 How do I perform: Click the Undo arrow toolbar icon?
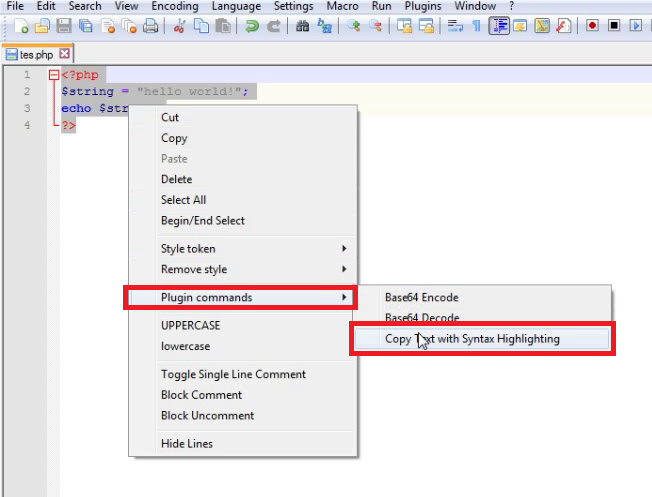[252, 26]
